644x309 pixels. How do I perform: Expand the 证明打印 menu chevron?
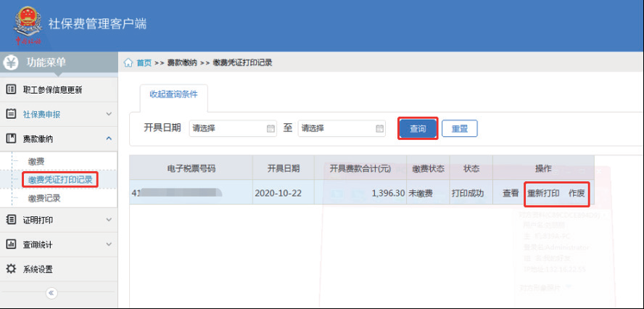[109, 220]
